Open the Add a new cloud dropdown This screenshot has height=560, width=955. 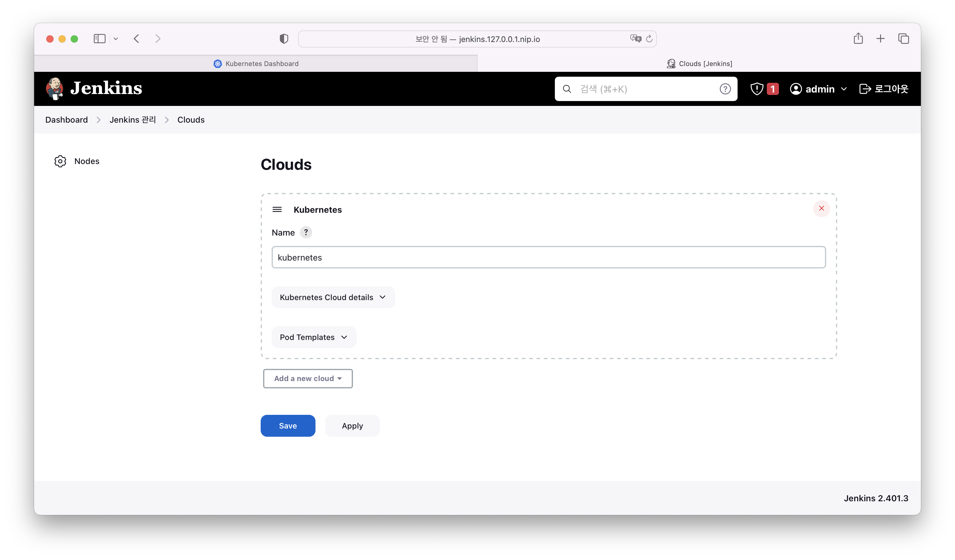(x=308, y=379)
